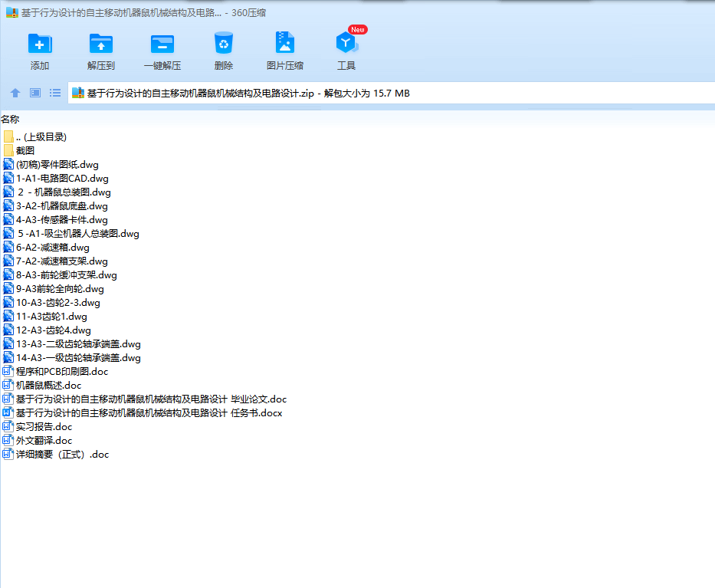Image resolution: width=715 pixels, height=588 pixels.
Task: Click the DWG icon of 6-A2-减速箱.dwg
Action: coord(8,248)
